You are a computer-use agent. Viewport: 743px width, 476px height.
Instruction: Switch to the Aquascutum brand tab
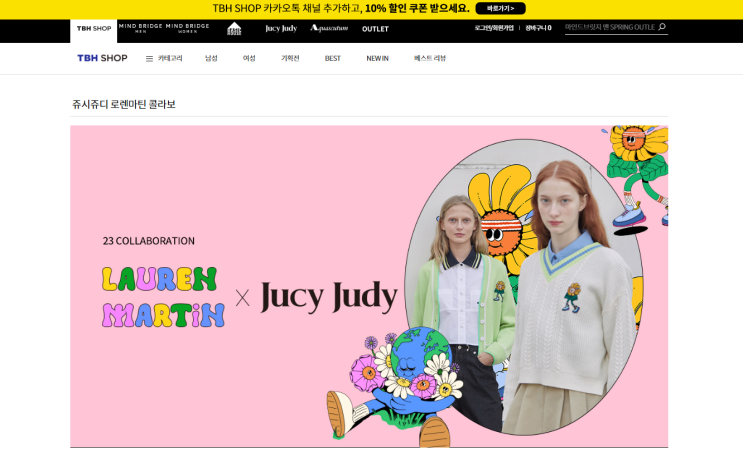point(329,28)
